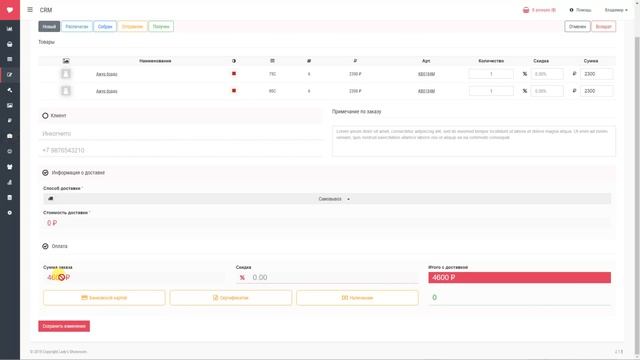The width and height of the screenshot is (640, 360).
Task: Open the first product name link
Action: 107,74
